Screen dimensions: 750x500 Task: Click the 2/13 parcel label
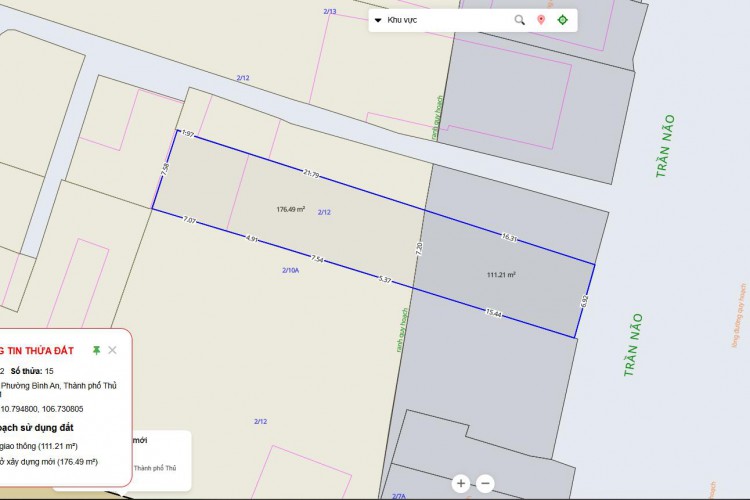330,11
